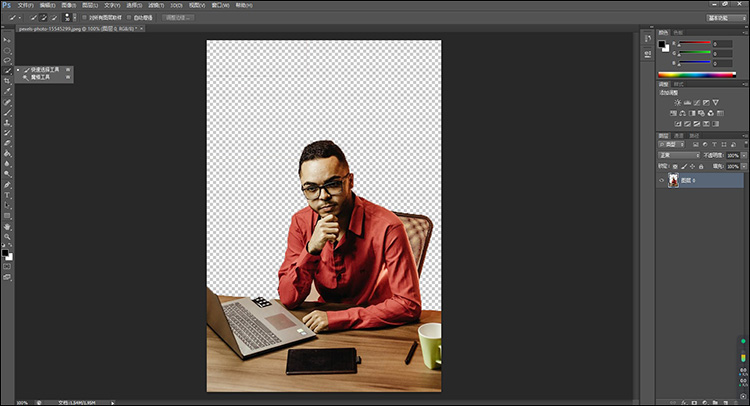This screenshot has height=406, width=750.
Task: Select the Hand tool
Action: tap(7, 227)
